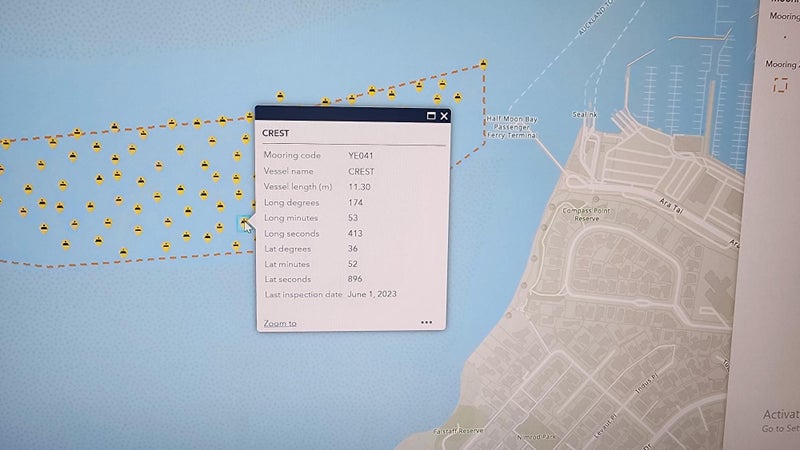The image size is (800, 450).
Task: Select the Vessel length value 11.30
Action: pyautogui.click(x=360, y=187)
